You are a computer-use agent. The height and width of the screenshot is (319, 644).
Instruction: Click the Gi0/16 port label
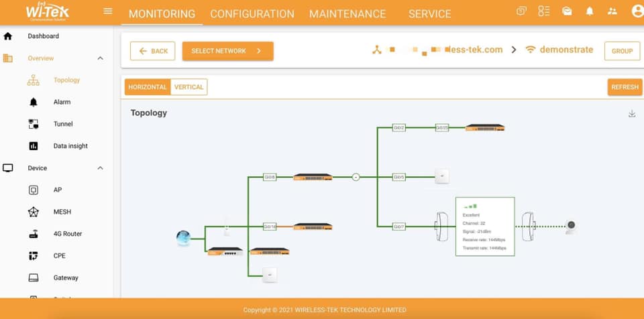point(270,227)
